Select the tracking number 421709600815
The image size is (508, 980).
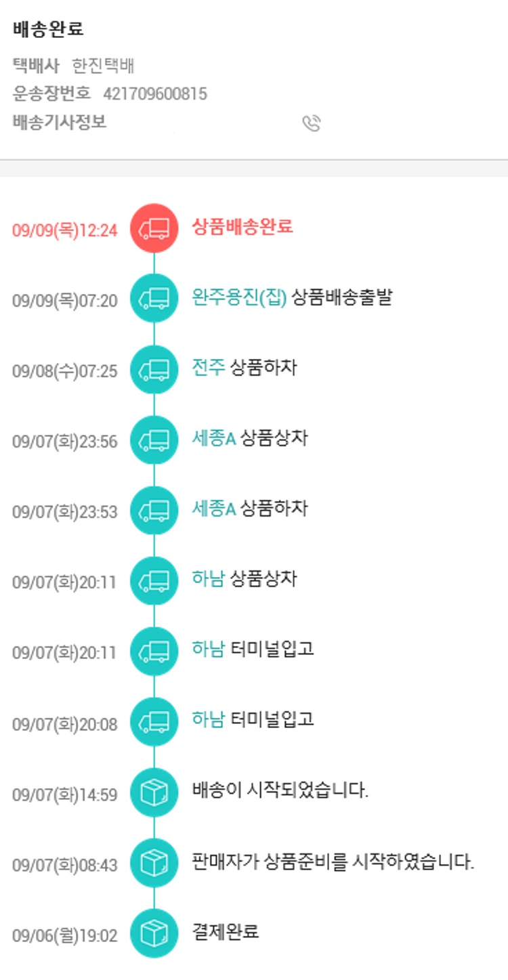(x=155, y=94)
